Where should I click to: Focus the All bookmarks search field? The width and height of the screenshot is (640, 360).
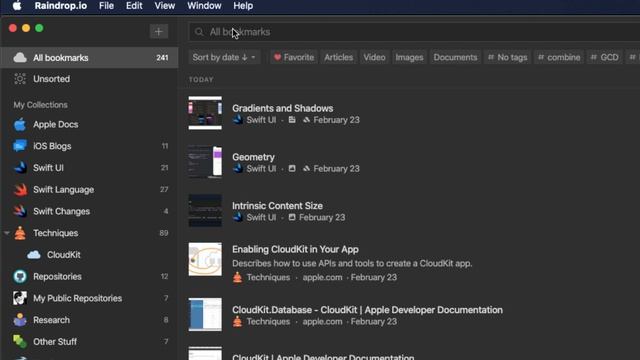coord(414,32)
